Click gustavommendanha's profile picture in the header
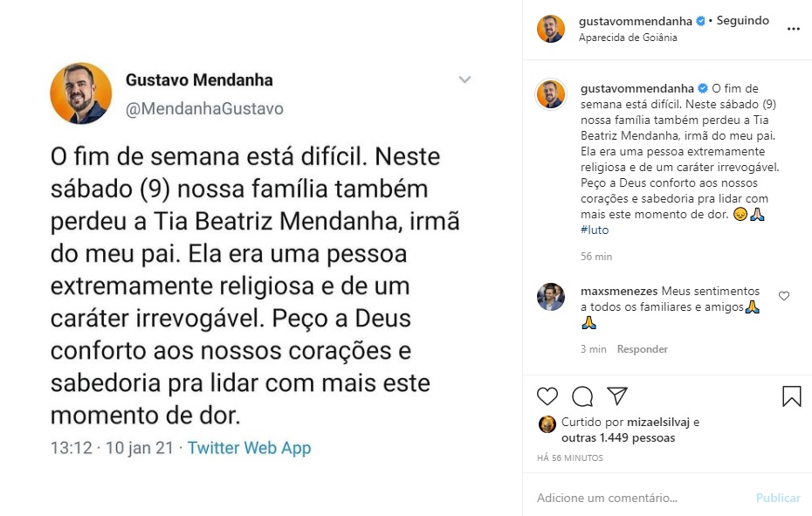This screenshot has width=812, height=516. click(x=550, y=26)
